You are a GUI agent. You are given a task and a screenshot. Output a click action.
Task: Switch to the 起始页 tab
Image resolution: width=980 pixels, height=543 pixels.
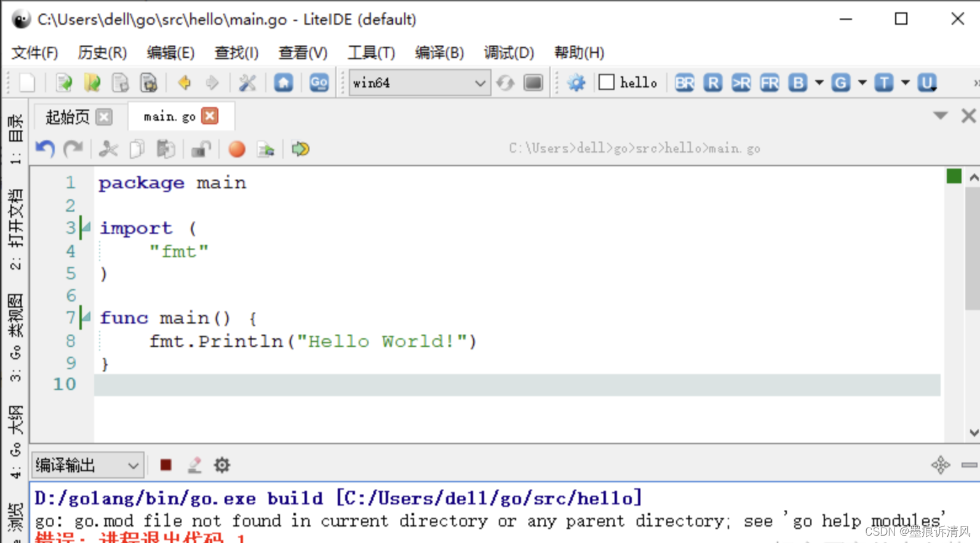click(68, 117)
